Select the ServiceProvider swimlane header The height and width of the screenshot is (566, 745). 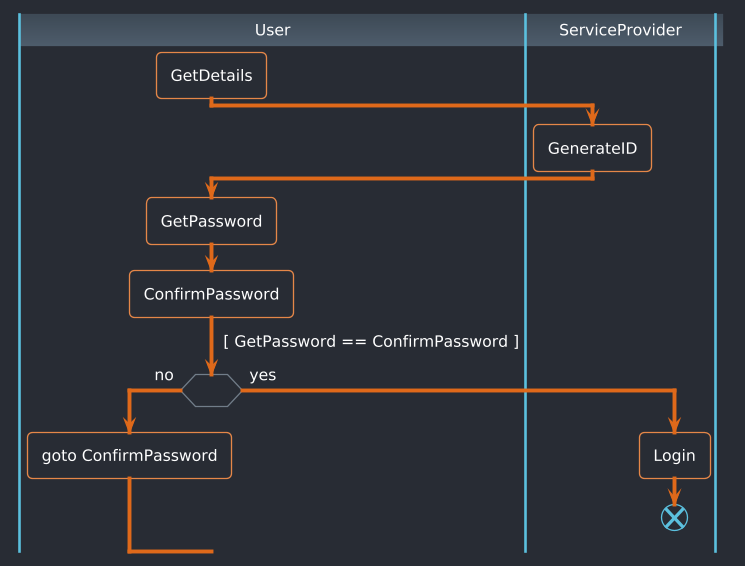[620, 30]
